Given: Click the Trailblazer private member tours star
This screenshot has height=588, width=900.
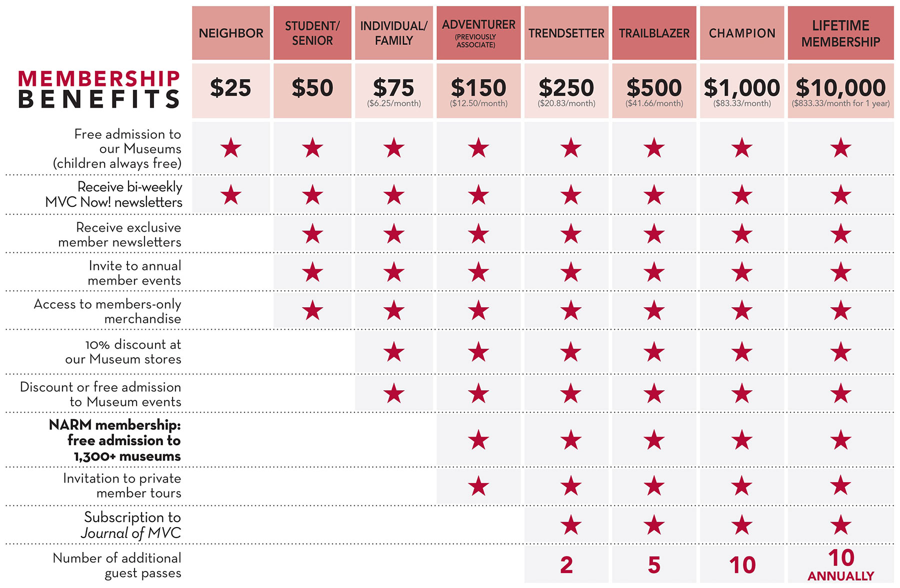Looking at the screenshot, I should coord(654,486).
